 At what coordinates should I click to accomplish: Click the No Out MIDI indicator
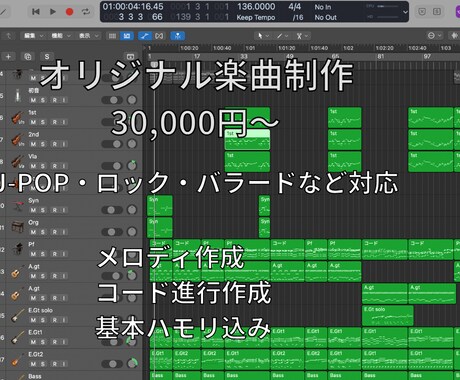pos(325,17)
